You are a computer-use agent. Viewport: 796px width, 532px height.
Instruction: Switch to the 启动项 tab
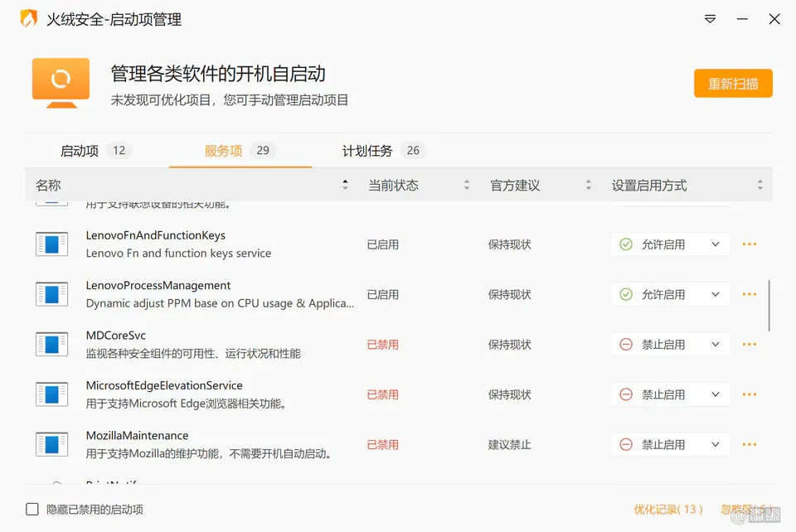pyautogui.click(x=95, y=151)
